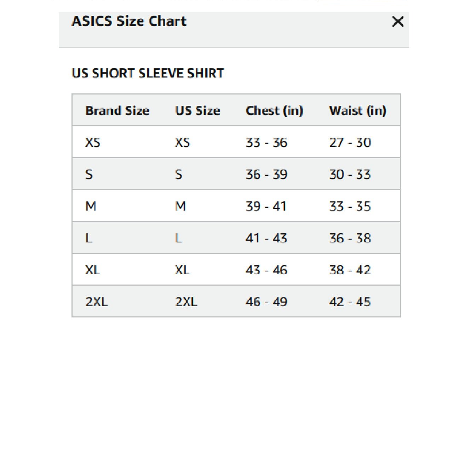
Task: Select 2XL in the US Size column
Action: click(186, 302)
